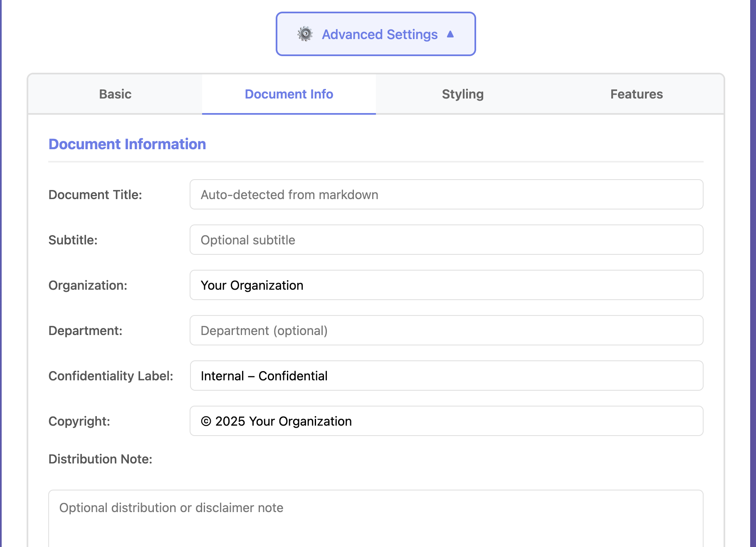Image resolution: width=756 pixels, height=547 pixels.
Task: Click the "Confidentiality Label:" label text
Action: [111, 376]
